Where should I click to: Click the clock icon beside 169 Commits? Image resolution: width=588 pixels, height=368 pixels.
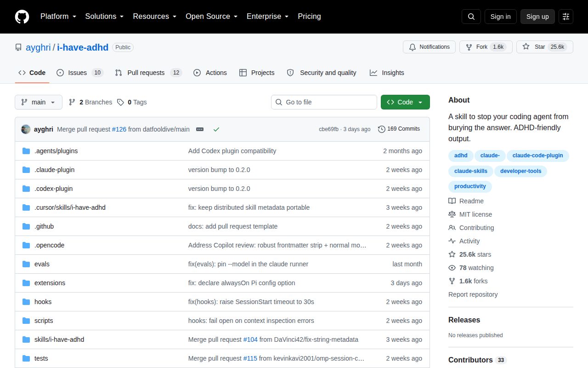pyautogui.click(x=381, y=129)
